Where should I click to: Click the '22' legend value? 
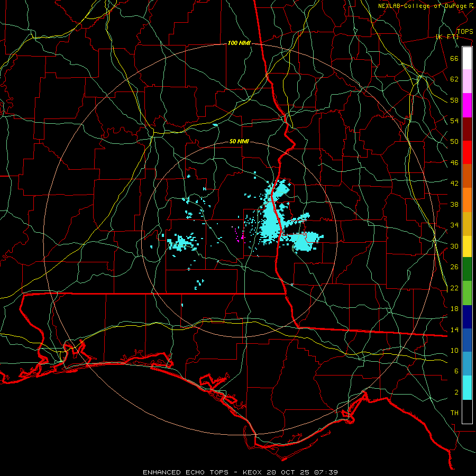click(454, 288)
